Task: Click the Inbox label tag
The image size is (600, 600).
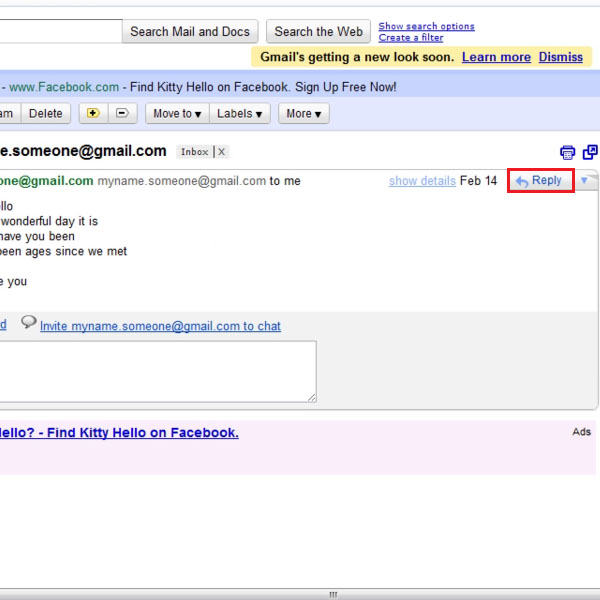Action: coord(194,152)
